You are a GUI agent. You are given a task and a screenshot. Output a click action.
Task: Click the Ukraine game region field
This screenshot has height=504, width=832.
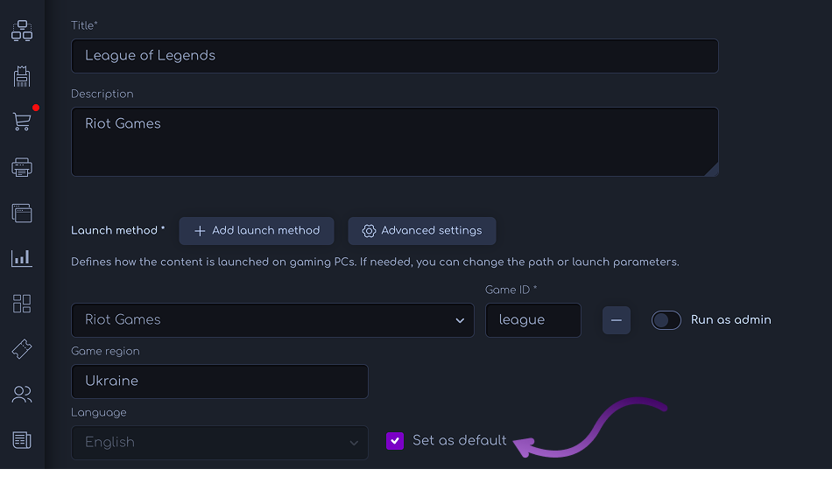220,381
